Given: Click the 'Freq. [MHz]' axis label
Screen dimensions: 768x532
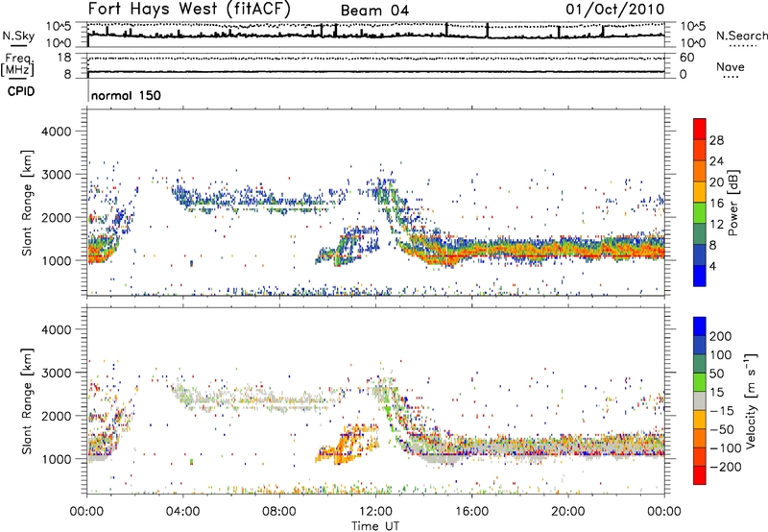Looking at the screenshot, I should click(x=17, y=65).
